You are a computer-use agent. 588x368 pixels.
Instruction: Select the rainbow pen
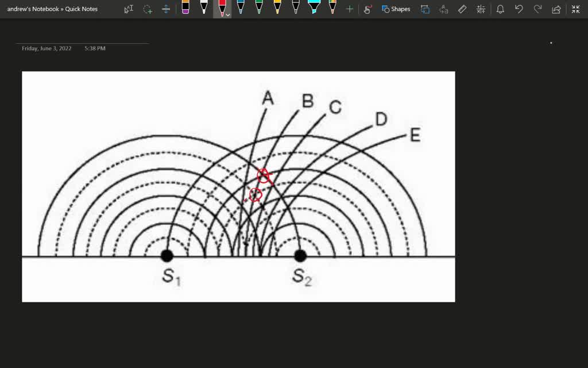pos(332,7)
